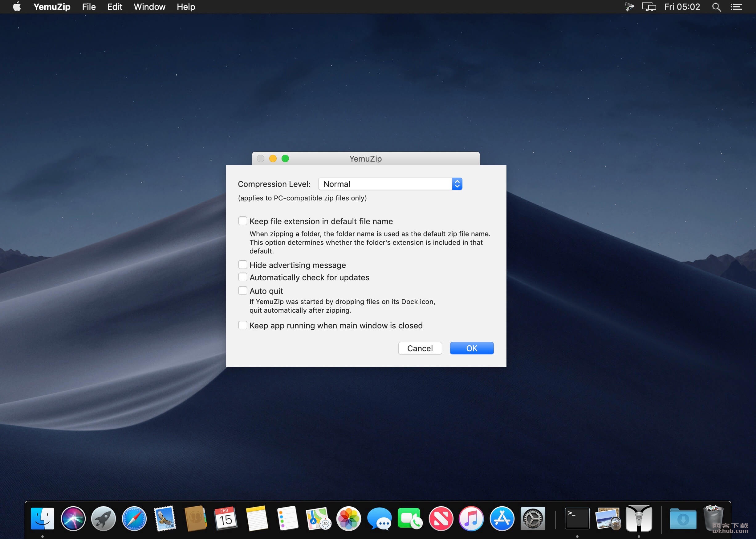Open Finder from the Dock

[x=43, y=518]
